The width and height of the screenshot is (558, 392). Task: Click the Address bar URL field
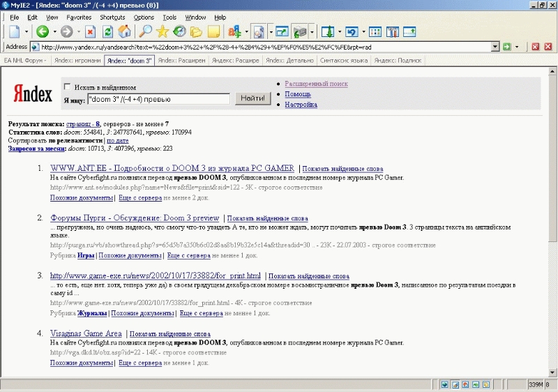(x=265, y=47)
